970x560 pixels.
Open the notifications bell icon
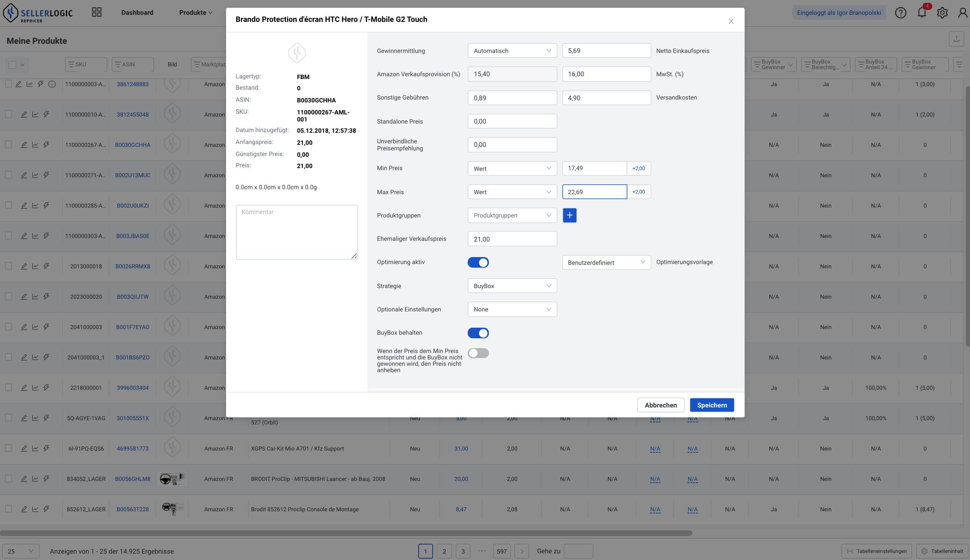click(922, 13)
